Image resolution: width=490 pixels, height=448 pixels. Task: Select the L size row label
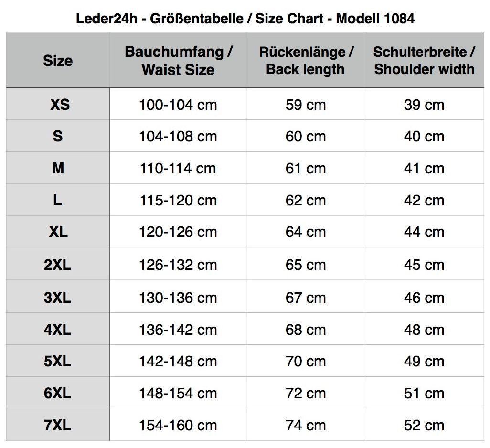click(x=57, y=200)
